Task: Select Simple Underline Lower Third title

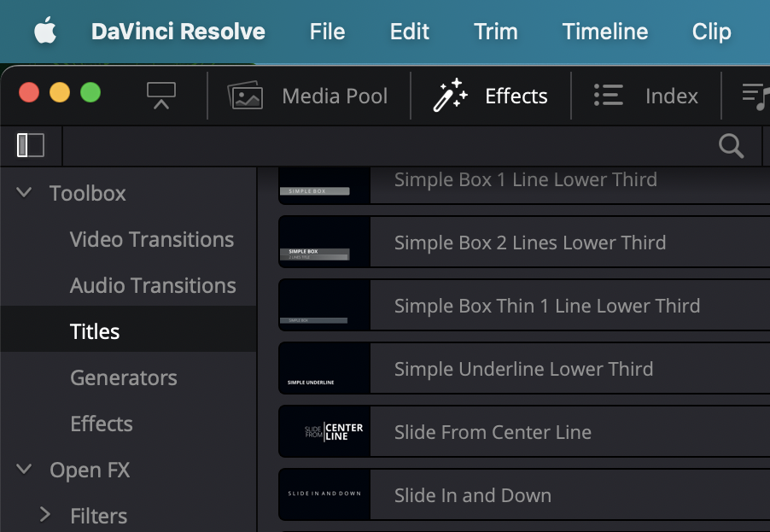Action: 523,369
